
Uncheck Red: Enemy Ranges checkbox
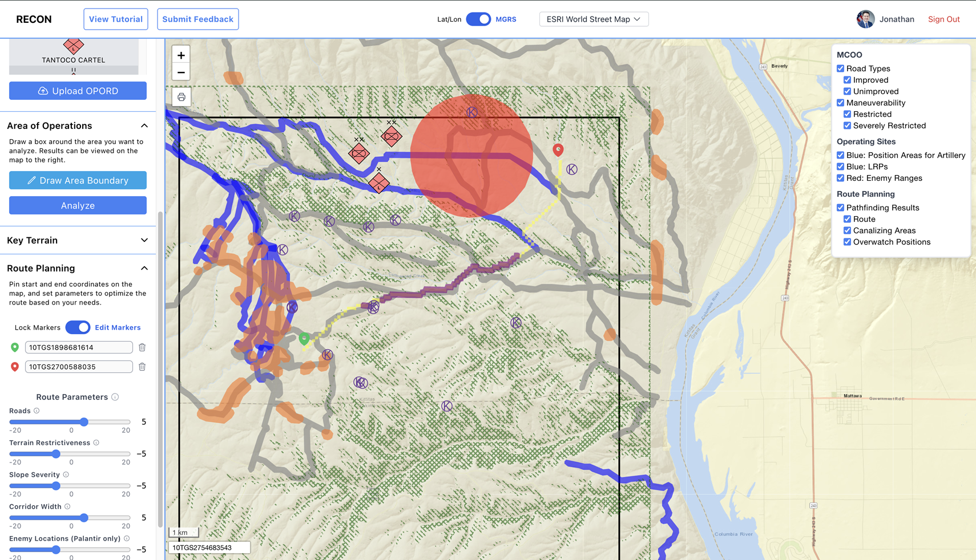click(840, 178)
